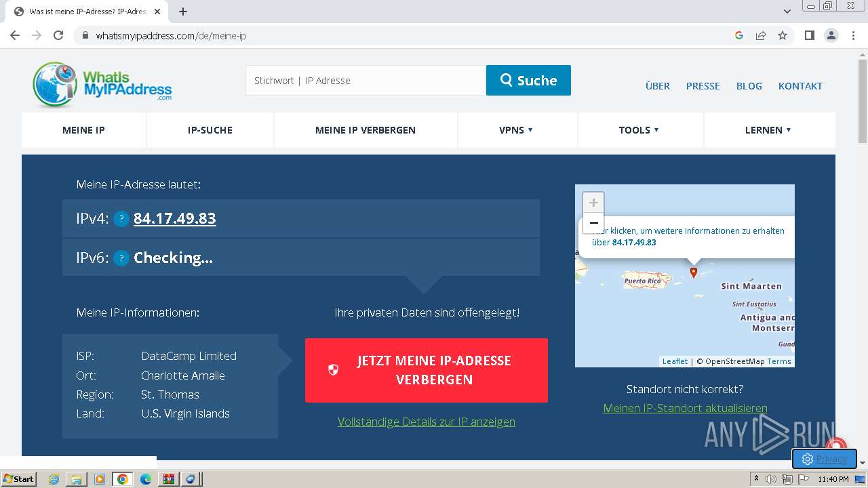
Task: Open Vollständige Details zur IP anzeigen
Action: [427, 422]
